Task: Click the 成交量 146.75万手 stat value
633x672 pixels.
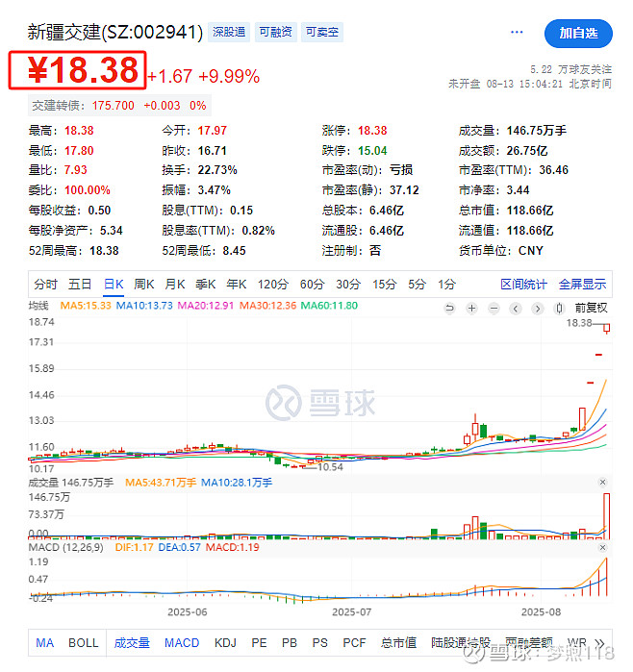Action: tap(537, 131)
